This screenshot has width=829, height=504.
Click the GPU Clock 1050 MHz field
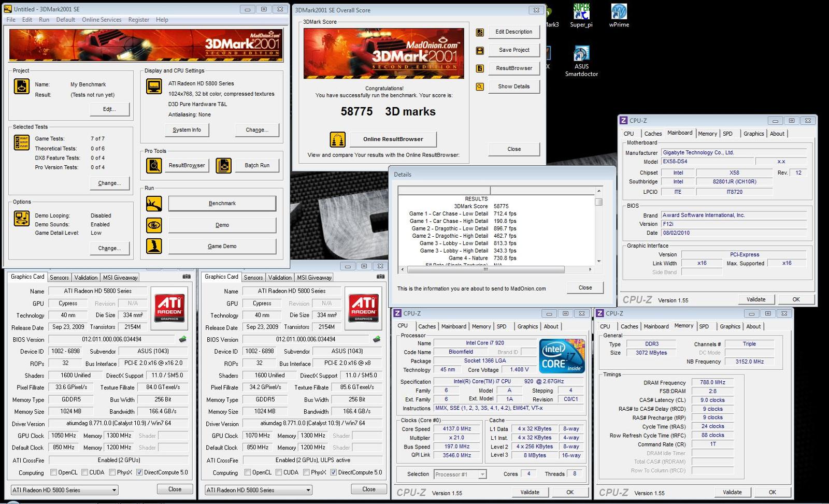[x=64, y=436]
